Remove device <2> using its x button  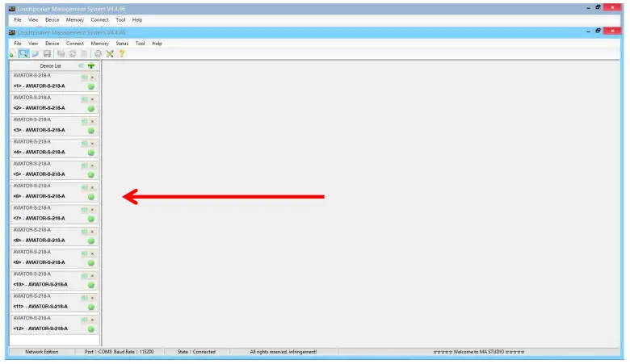click(x=92, y=99)
